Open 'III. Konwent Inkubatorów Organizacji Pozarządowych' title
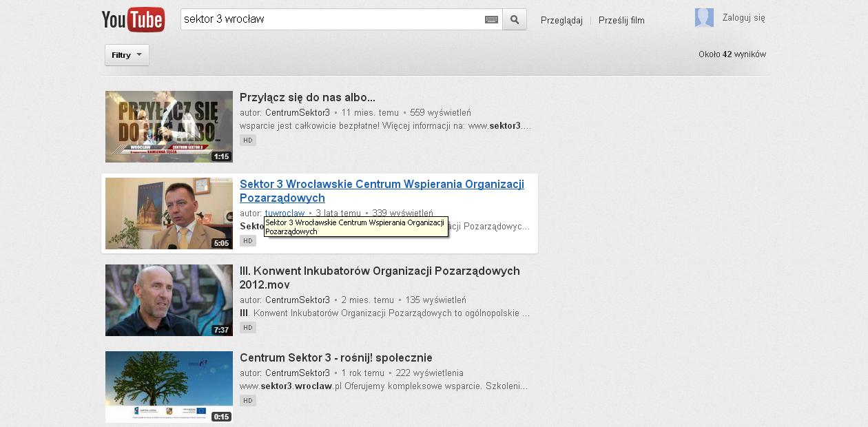868x427 pixels. (380, 278)
